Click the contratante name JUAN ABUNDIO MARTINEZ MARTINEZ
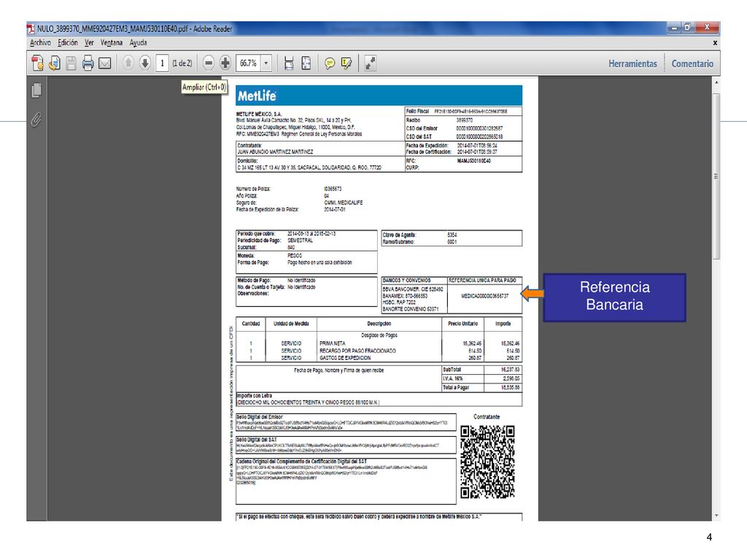 coord(275,152)
